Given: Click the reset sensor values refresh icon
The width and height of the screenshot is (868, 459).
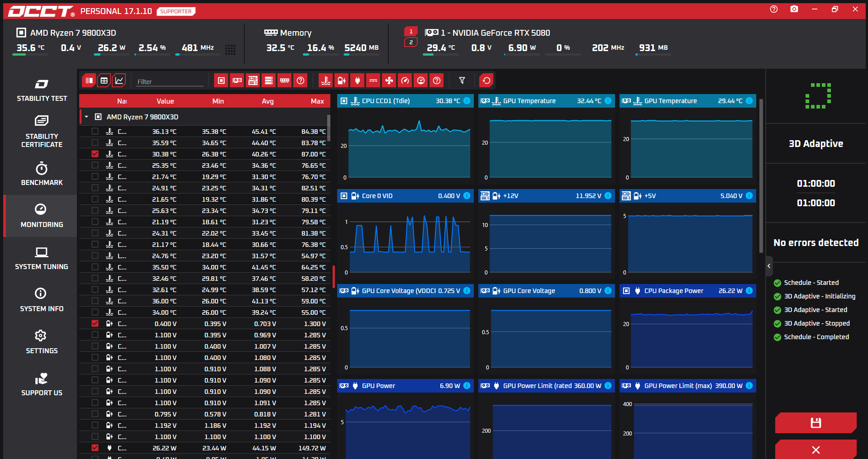Looking at the screenshot, I should pyautogui.click(x=486, y=80).
